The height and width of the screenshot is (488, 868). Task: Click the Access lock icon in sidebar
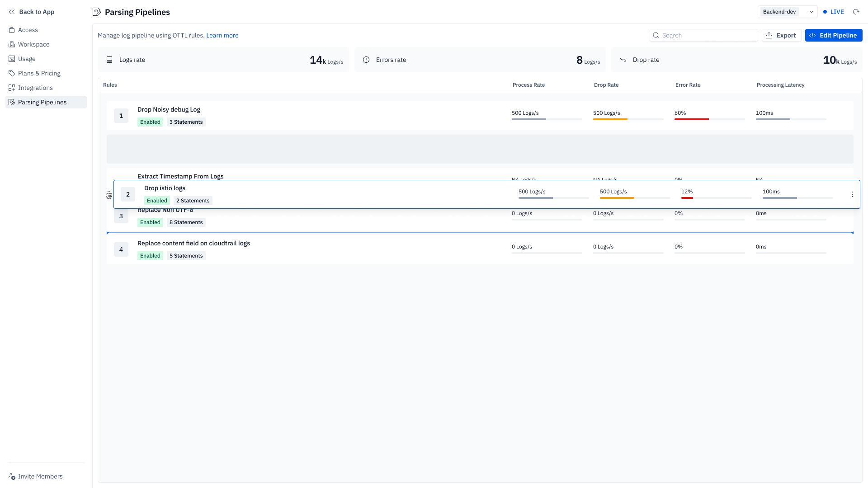[x=12, y=30]
